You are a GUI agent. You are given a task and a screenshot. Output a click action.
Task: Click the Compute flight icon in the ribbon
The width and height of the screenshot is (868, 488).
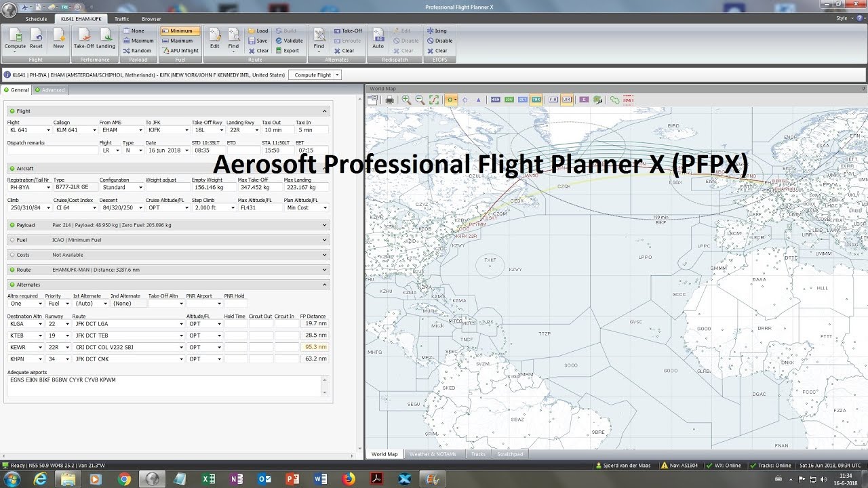15,39
